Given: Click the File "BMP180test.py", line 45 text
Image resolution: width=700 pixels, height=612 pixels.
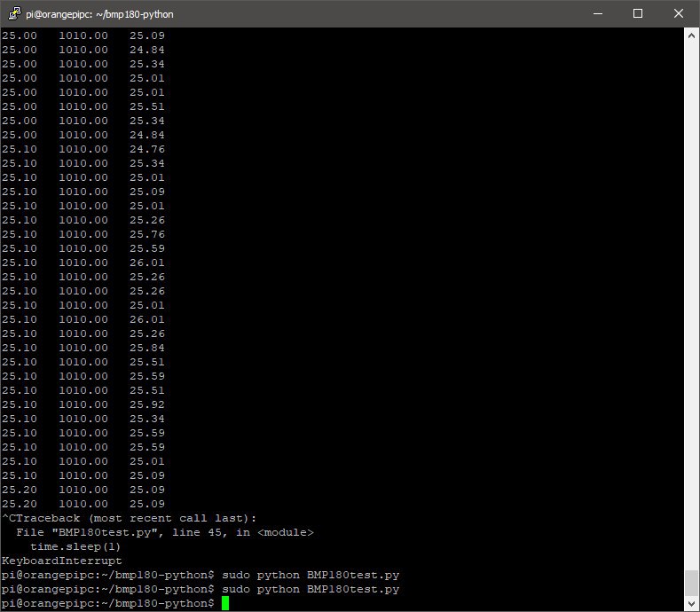Looking at the screenshot, I should [122, 532].
